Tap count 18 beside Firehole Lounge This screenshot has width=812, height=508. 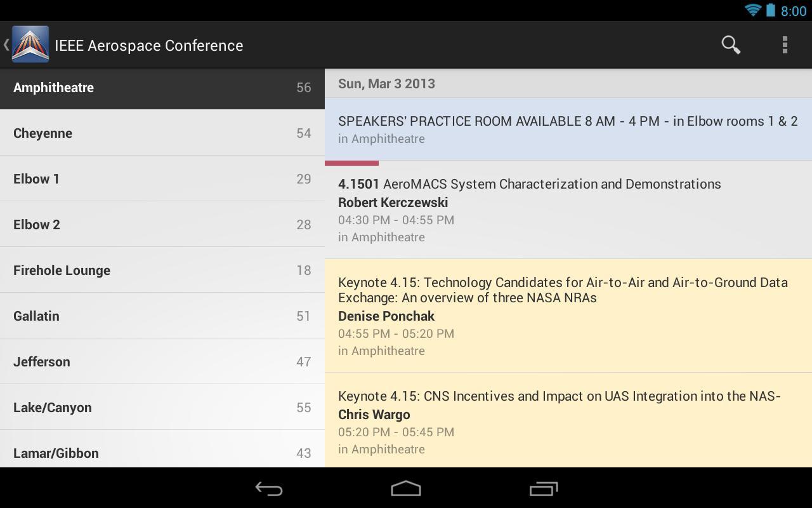304,271
